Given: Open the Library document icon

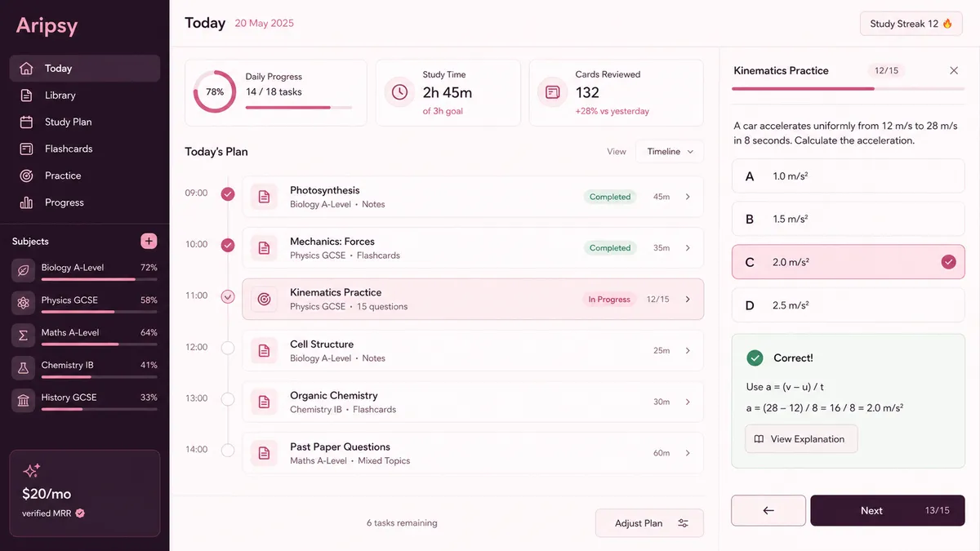Looking at the screenshot, I should [x=26, y=96].
